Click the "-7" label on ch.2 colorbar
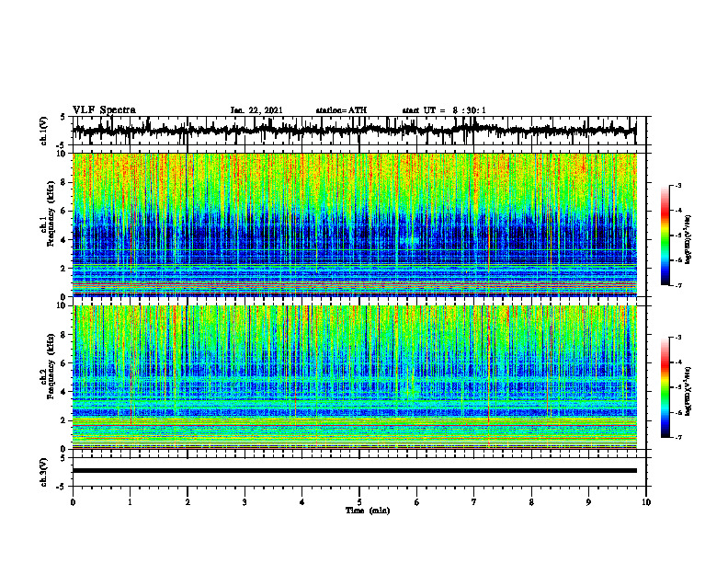This screenshot has height=563, width=728. tap(678, 438)
